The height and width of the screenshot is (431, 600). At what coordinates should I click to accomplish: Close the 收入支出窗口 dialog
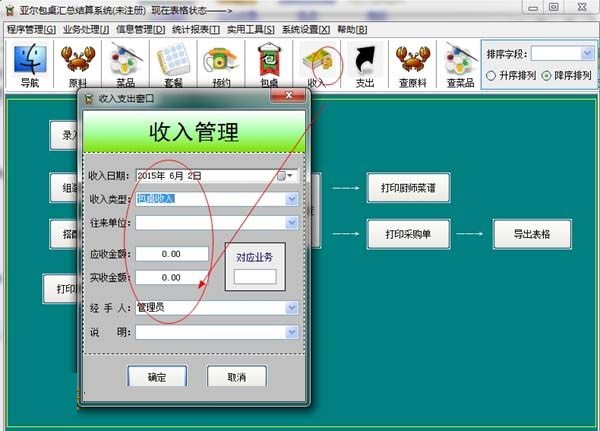(x=289, y=95)
